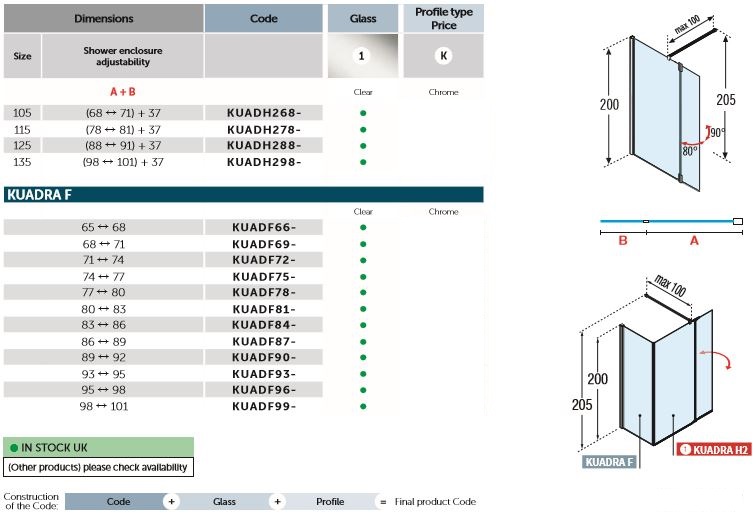Click the A and B plan view diagram
The width and height of the screenshot is (756, 521).
pyautogui.click(x=671, y=231)
